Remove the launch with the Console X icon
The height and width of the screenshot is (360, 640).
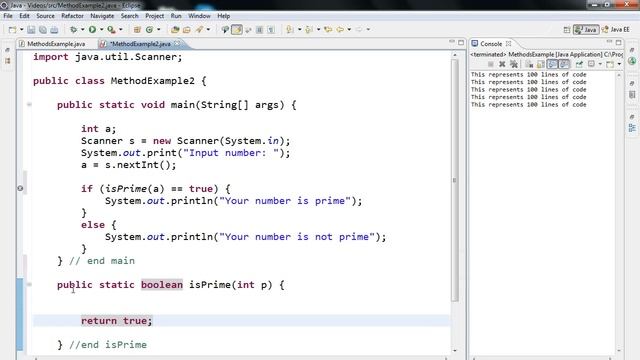502,64
